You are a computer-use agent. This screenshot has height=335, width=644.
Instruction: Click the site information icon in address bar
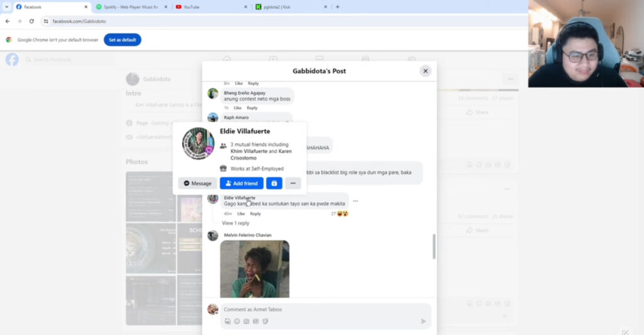pos(46,21)
